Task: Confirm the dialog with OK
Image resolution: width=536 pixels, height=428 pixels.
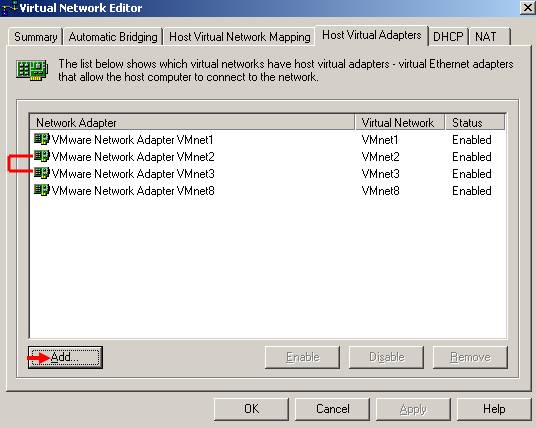Action: (x=251, y=409)
